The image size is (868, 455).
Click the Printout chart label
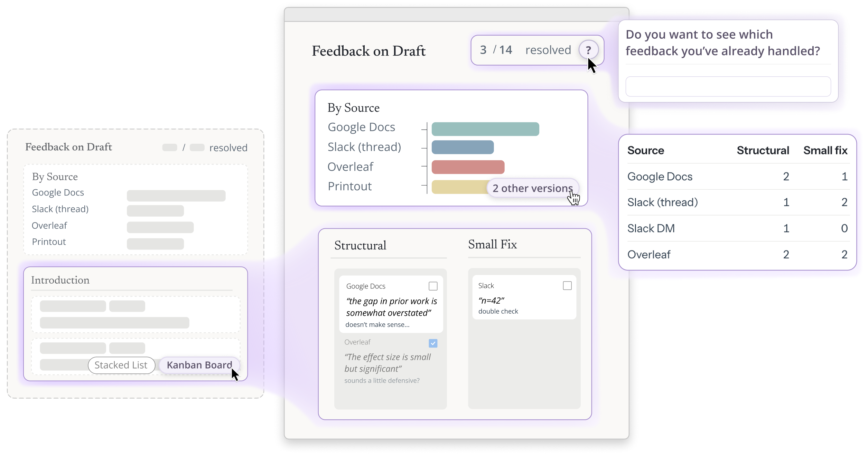[x=350, y=187]
